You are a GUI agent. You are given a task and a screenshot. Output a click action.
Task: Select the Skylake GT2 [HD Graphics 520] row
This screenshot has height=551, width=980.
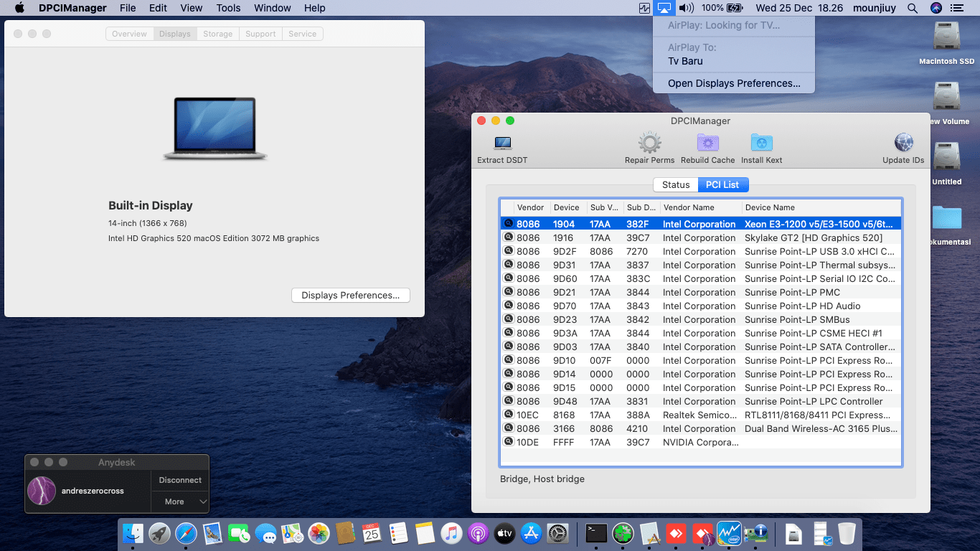[x=700, y=237]
